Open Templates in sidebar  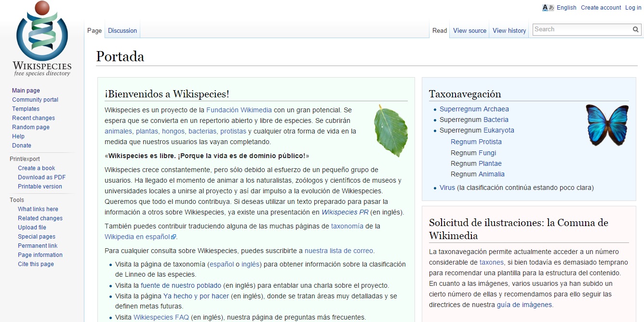tap(26, 109)
